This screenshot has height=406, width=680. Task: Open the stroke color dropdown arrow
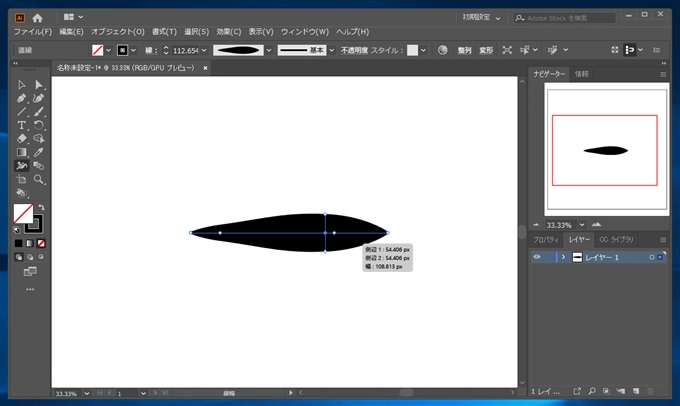(x=133, y=50)
